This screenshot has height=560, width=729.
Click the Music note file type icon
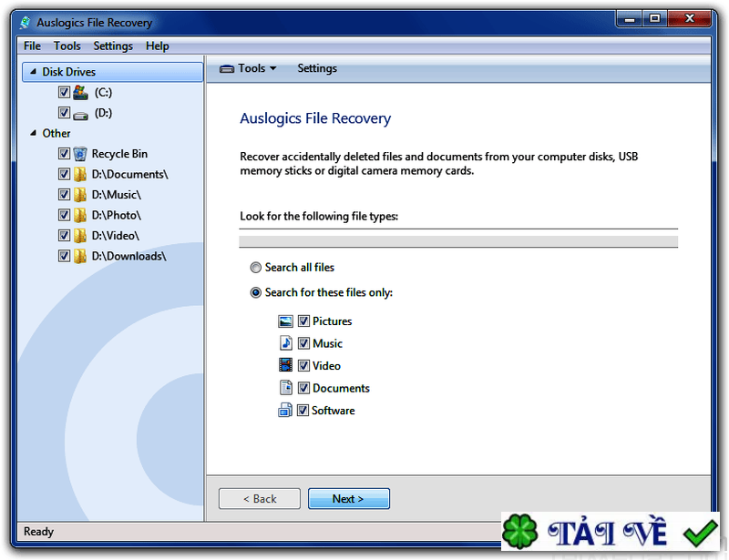[x=285, y=343]
